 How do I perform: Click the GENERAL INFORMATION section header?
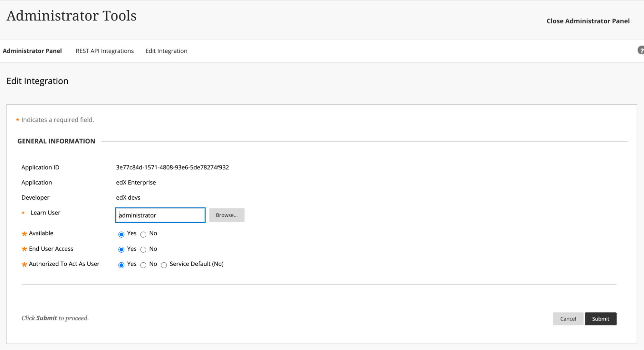(x=56, y=141)
